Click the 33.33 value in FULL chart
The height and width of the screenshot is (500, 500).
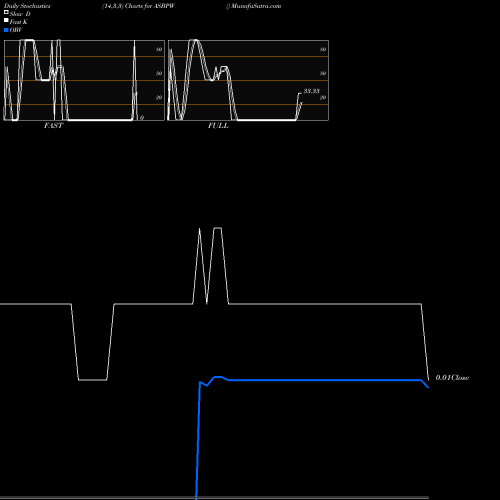coord(312,91)
